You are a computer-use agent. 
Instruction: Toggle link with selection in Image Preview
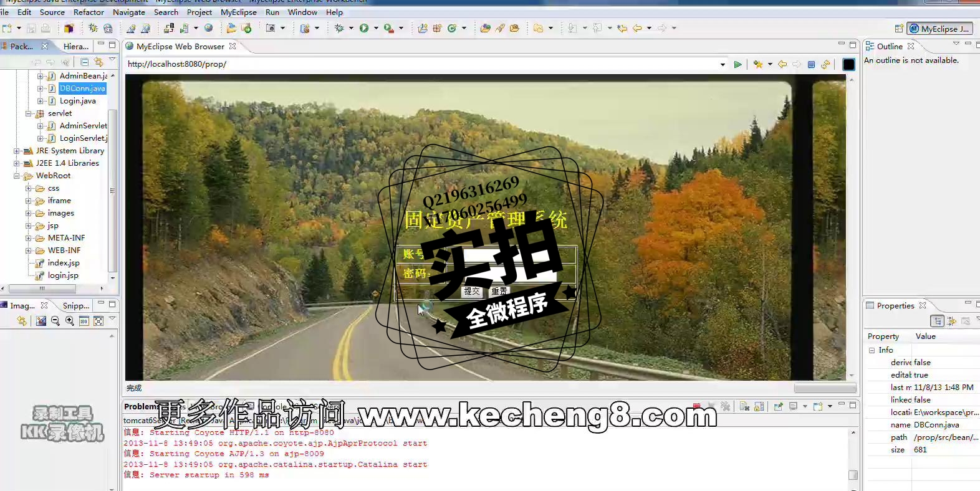[22, 321]
